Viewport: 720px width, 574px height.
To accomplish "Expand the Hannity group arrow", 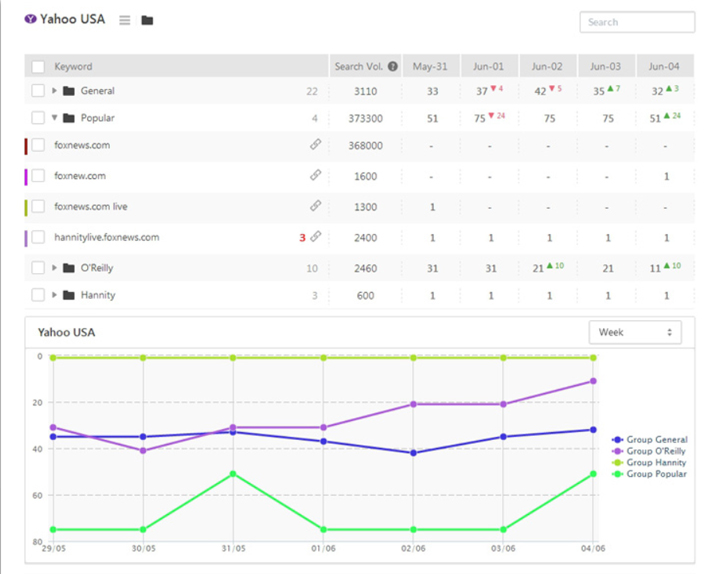I will click(x=54, y=295).
